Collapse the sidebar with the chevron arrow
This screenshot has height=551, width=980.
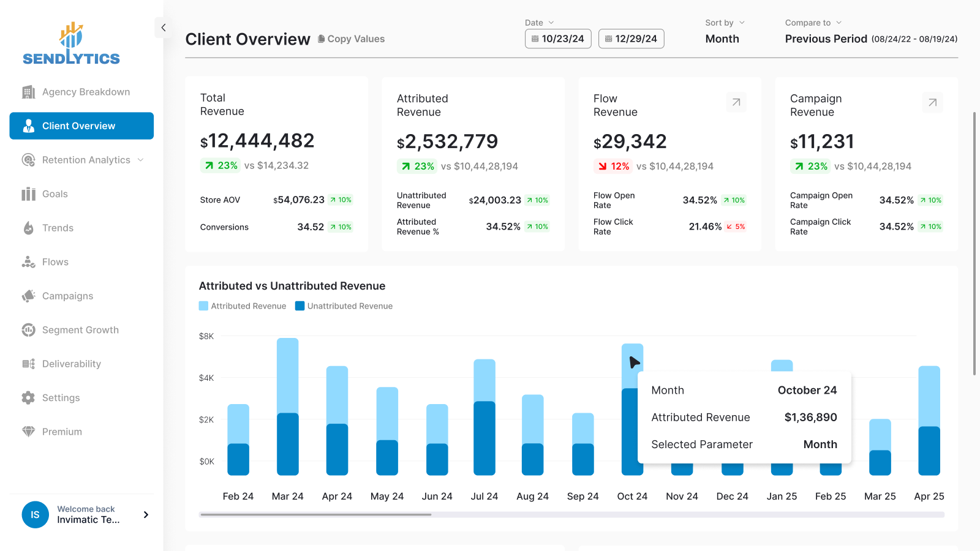point(163,28)
